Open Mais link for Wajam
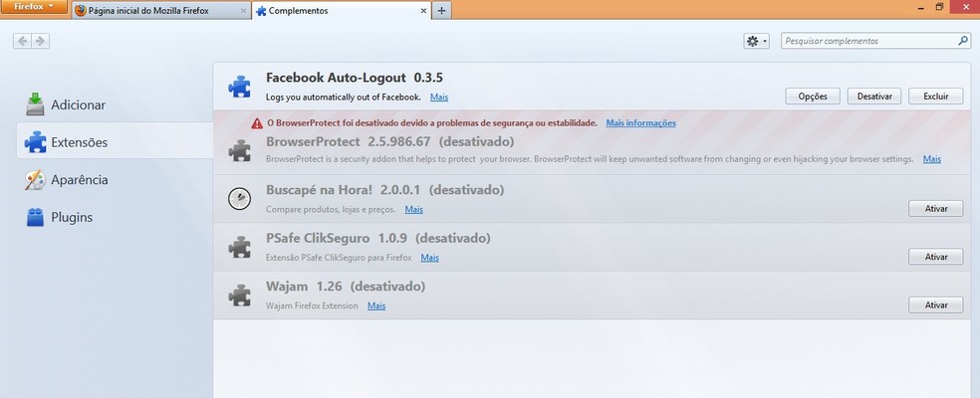Screen dimensions: 980x398 pyautogui.click(x=376, y=305)
